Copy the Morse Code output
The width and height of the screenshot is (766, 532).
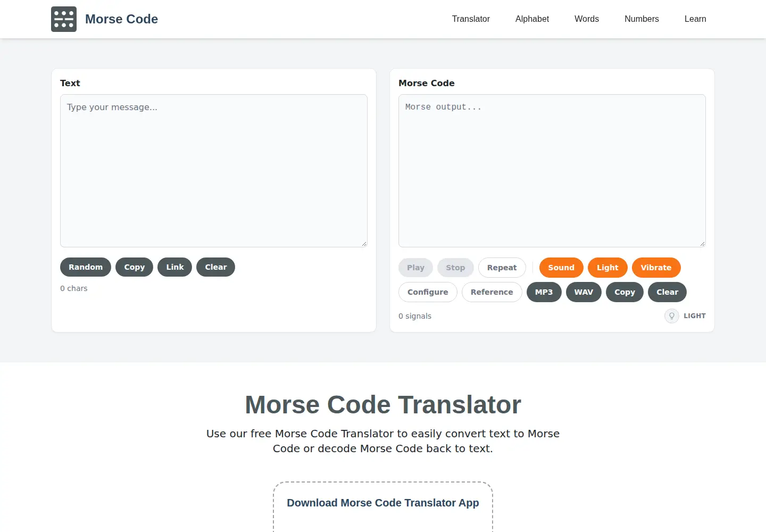coord(625,292)
